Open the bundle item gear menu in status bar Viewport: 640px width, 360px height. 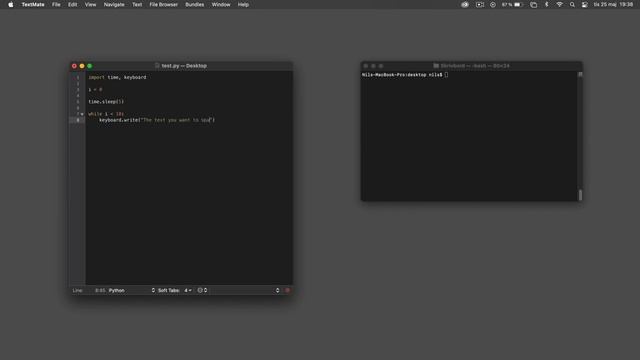point(202,291)
